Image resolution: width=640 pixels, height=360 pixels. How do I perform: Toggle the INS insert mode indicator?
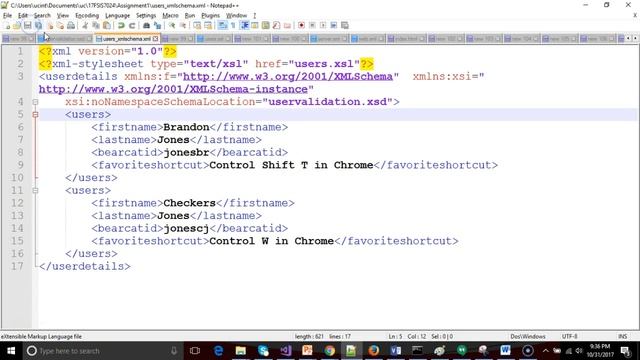[x=622, y=337]
